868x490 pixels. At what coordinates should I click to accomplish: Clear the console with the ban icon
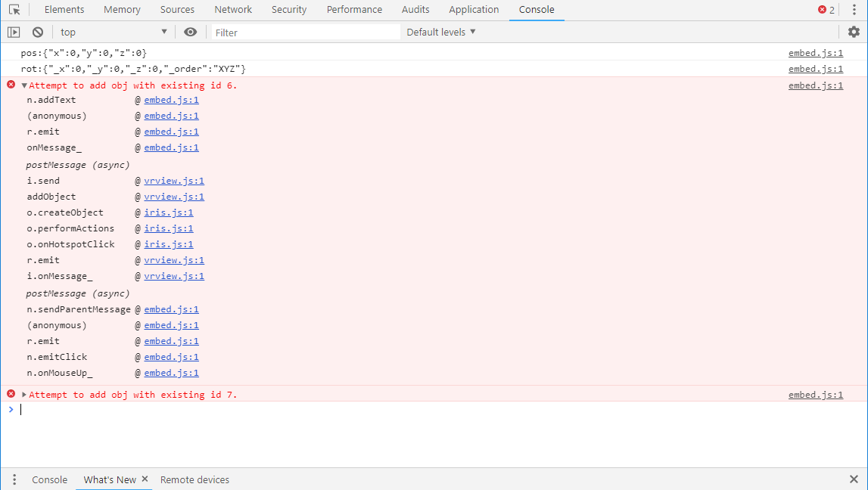coord(38,32)
